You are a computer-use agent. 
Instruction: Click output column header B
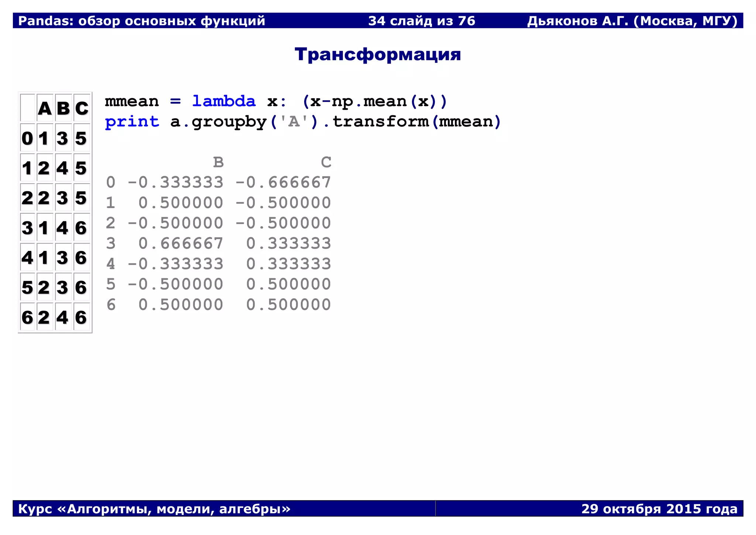219,162
